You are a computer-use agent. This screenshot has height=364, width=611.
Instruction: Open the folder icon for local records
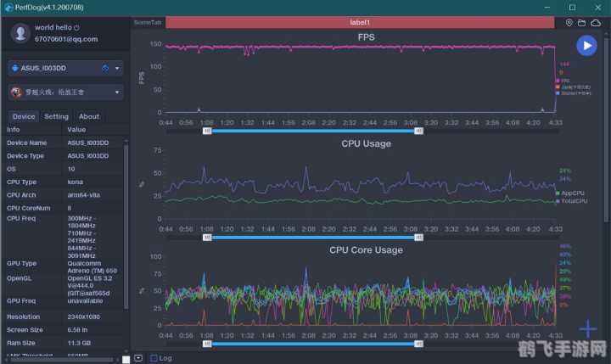[x=581, y=22]
